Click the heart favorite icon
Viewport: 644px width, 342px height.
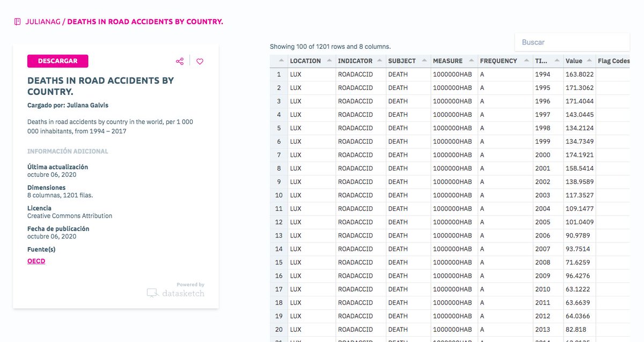tap(200, 61)
